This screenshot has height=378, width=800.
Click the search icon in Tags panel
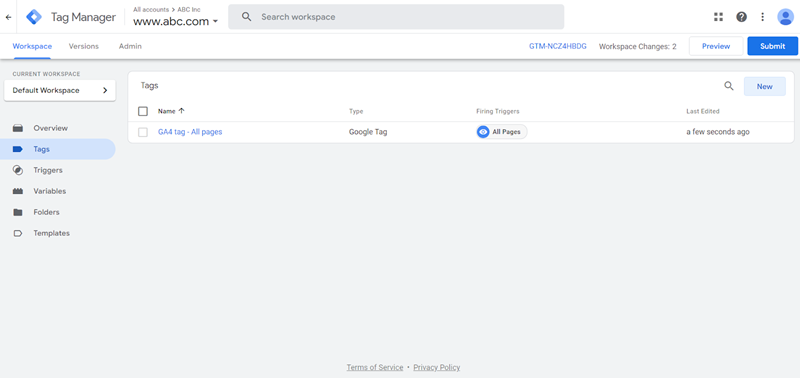point(729,86)
